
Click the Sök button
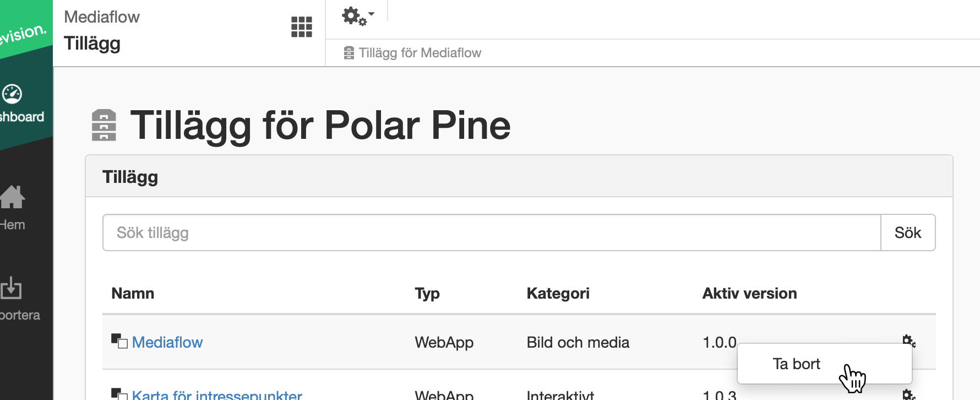pyautogui.click(x=908, y=233)
